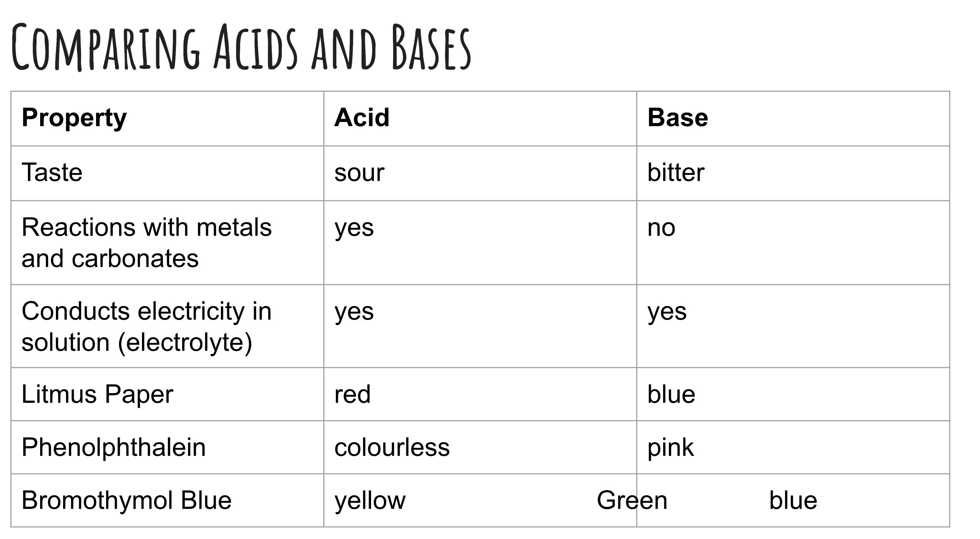Image resolution: width=980 pixels, height=539 pixels.
Task: Click the "Comparing Acids and Bases" title
Action: pyautogui.click(x=242, y=48)
